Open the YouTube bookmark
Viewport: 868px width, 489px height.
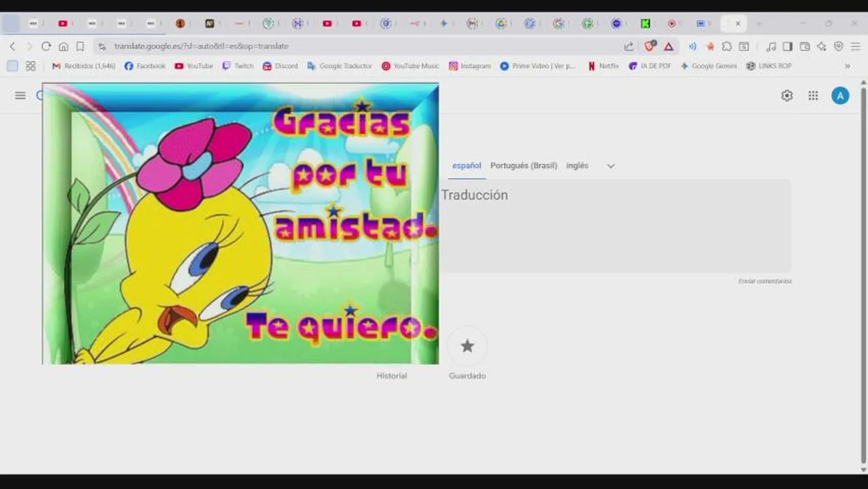[194, 66]
